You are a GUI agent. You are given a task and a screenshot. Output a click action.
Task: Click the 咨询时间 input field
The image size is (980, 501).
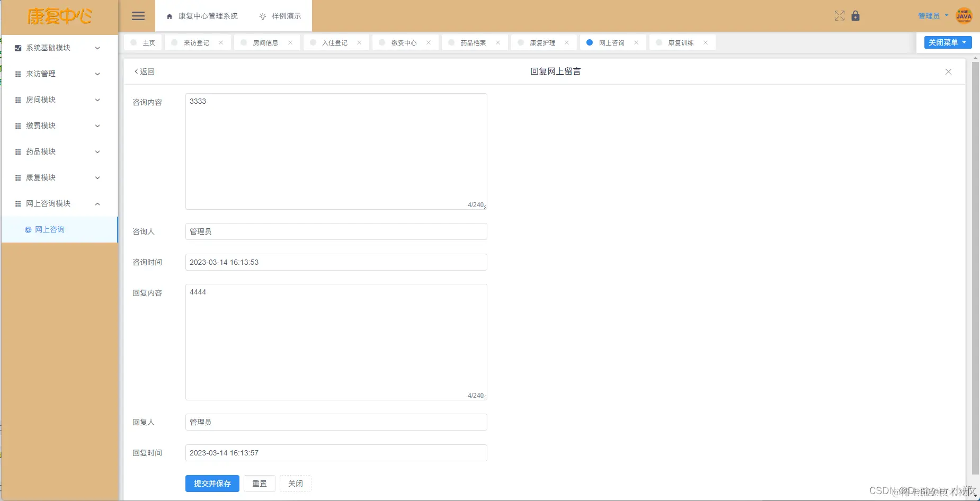pyautogui.click(x=336, y=262)
